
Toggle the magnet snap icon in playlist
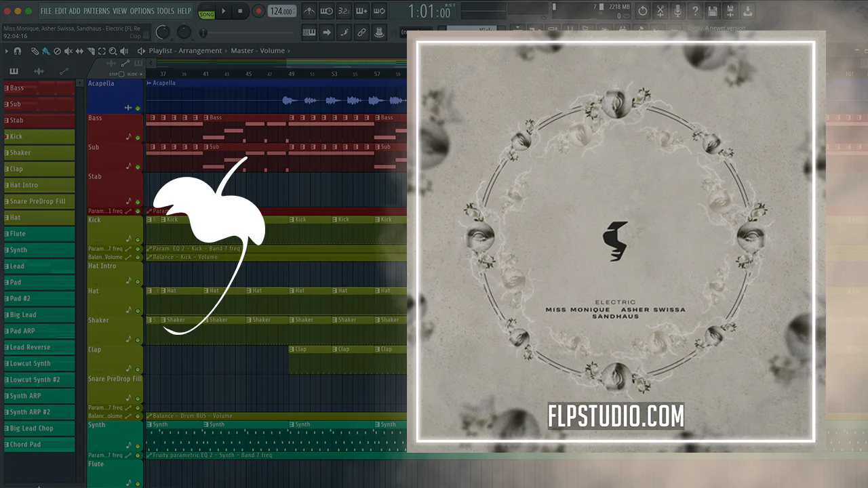tap(18, 51)
